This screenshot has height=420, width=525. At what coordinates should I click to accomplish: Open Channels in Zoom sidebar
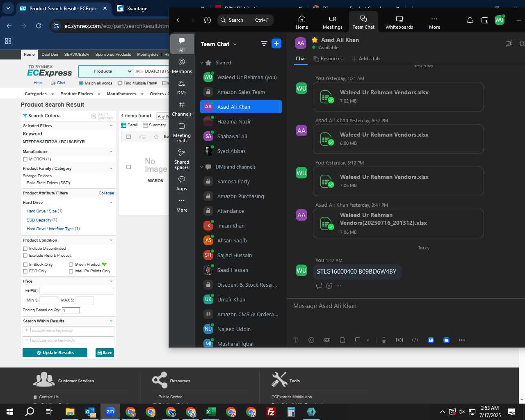click(x=182, y=108)
